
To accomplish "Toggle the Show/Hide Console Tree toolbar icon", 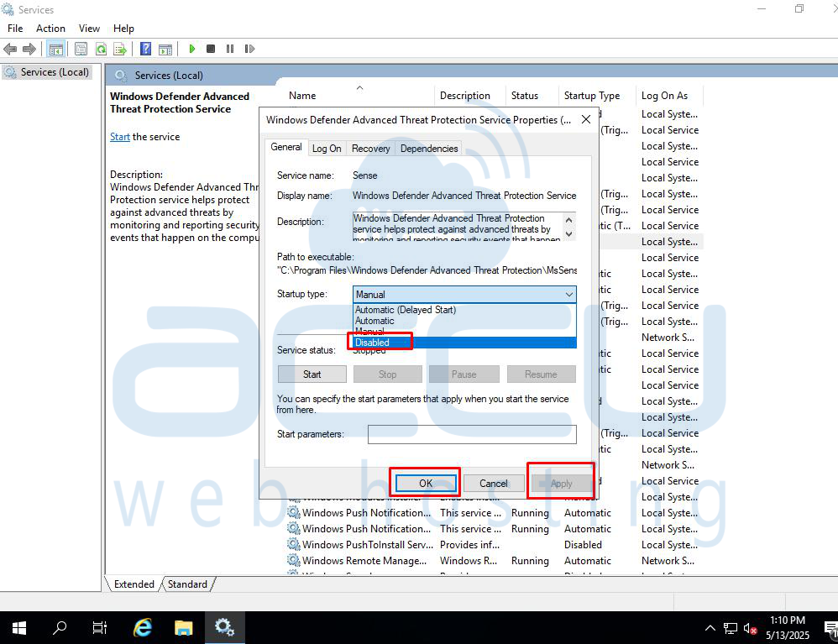I will 55,50.
